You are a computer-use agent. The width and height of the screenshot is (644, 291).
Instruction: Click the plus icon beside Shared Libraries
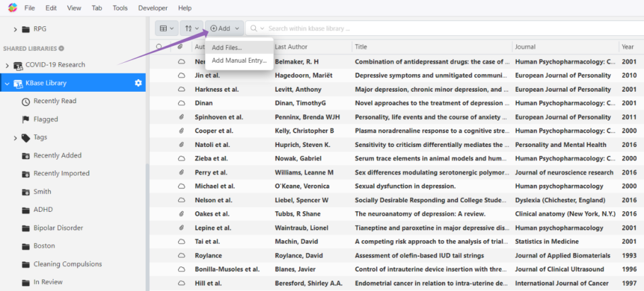62,48
